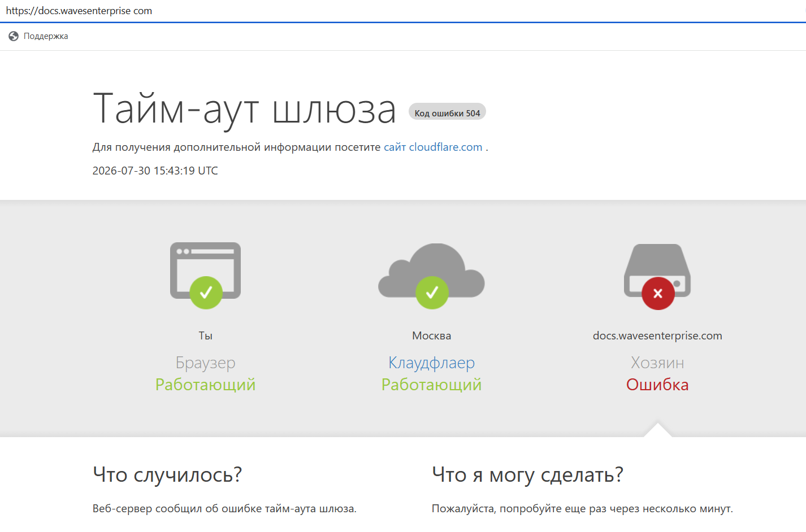806x532 pixels.
Task: Click the Cloudflare cloud status icon
Action: pos(431,276)
